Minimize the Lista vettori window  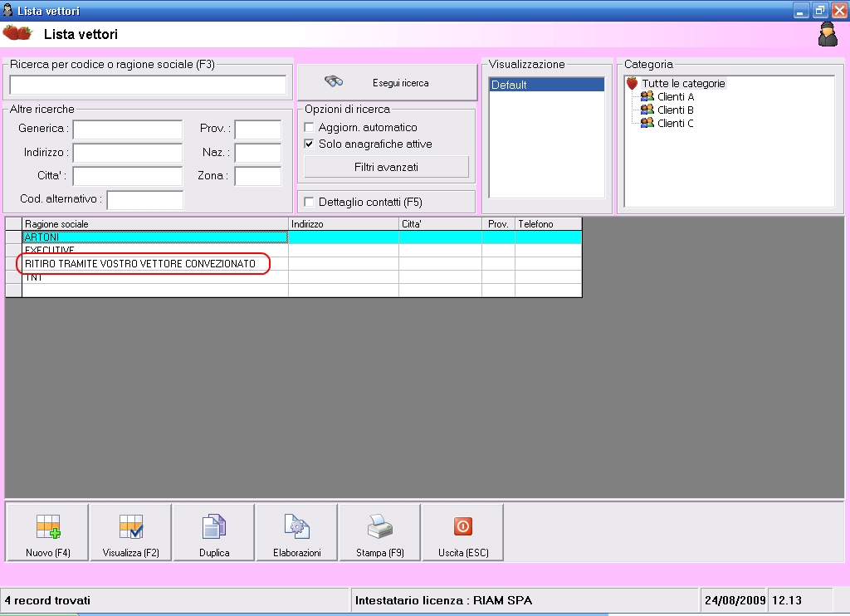pyautogui.click(x=801, y=11)
